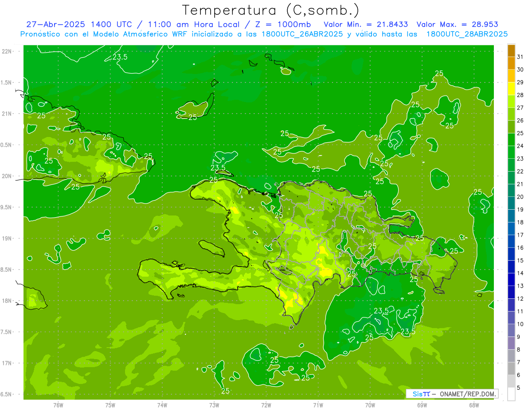Click the '74W' longitude axis label
This screenshot has height=411, width=532.
pos(162,405)
